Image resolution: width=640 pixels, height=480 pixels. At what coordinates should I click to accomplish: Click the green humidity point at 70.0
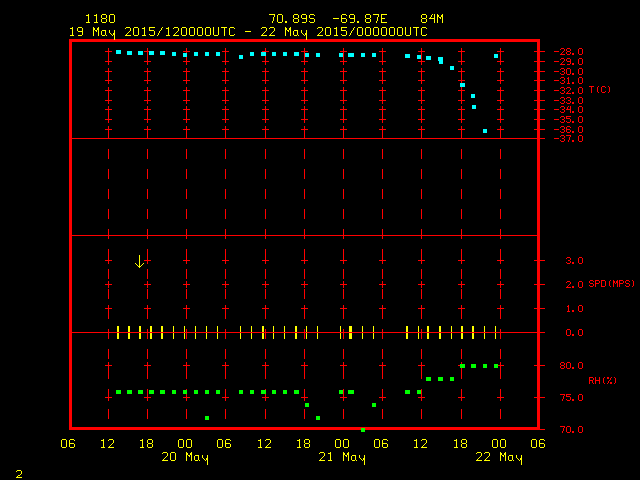pyautogui.click(x=363, y=430)
